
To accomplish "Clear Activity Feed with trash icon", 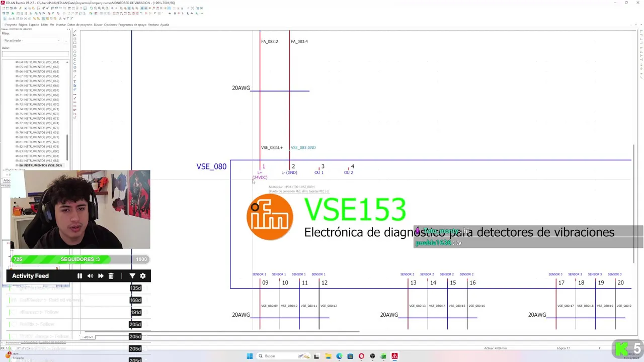I will [x=111, y=276].
